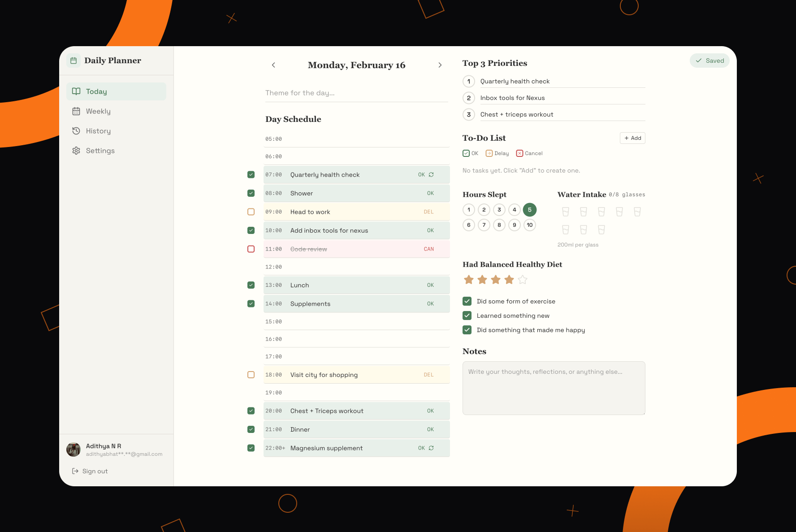This screenshot has height=532, width=796.
Task: Click the first water glass icon
Action: (566, 212)
